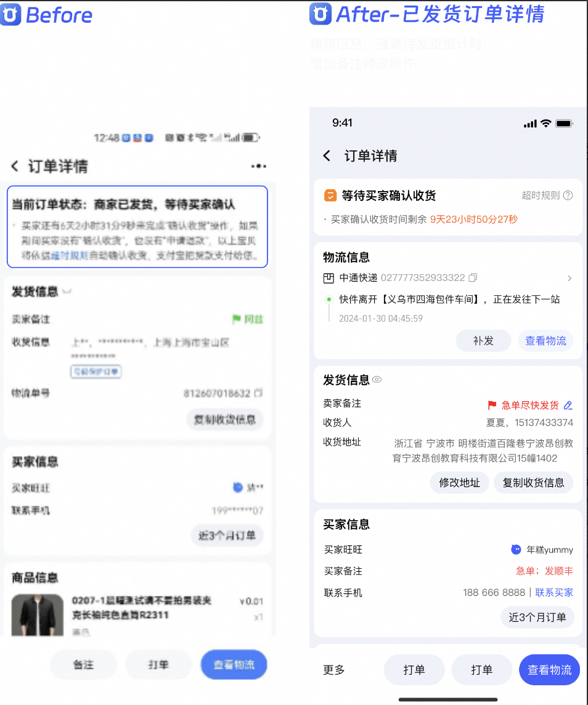
Task: Click timestamp 2024-01-30 04:45:59
Action: pos(381,319)
